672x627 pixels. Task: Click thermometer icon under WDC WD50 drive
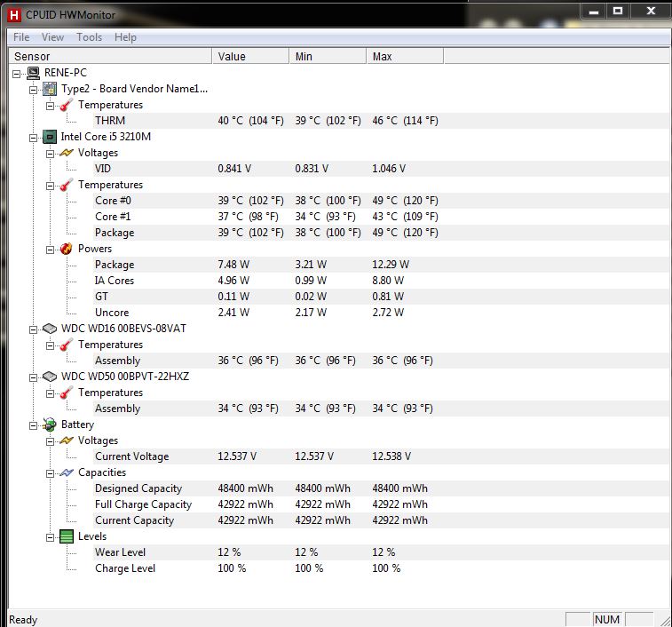[x=67, y=393]
